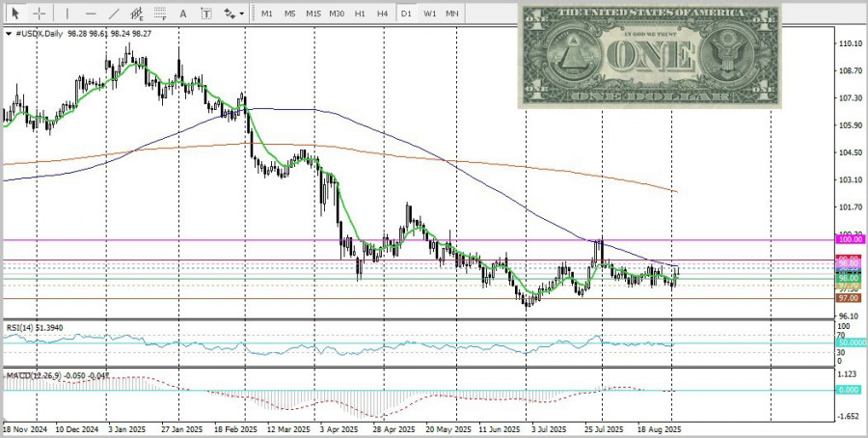Click the 110.10 price scale value
The width and height of the screenshot is (868, 438).
pos(850,43)
